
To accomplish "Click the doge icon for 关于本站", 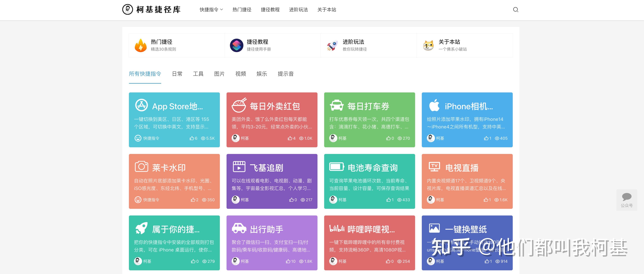I will point(428,45).
